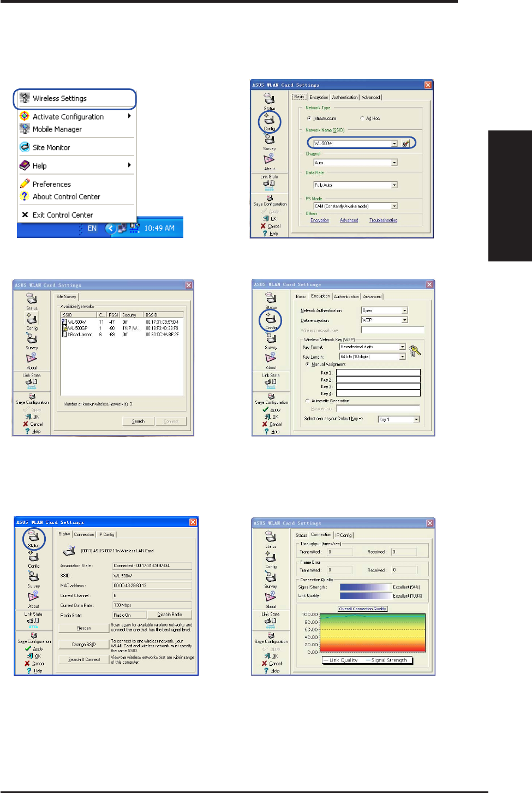532x793 pixels.
Task: Click the taskbar clock showing 10:49 AM
Action: [159, 229]
